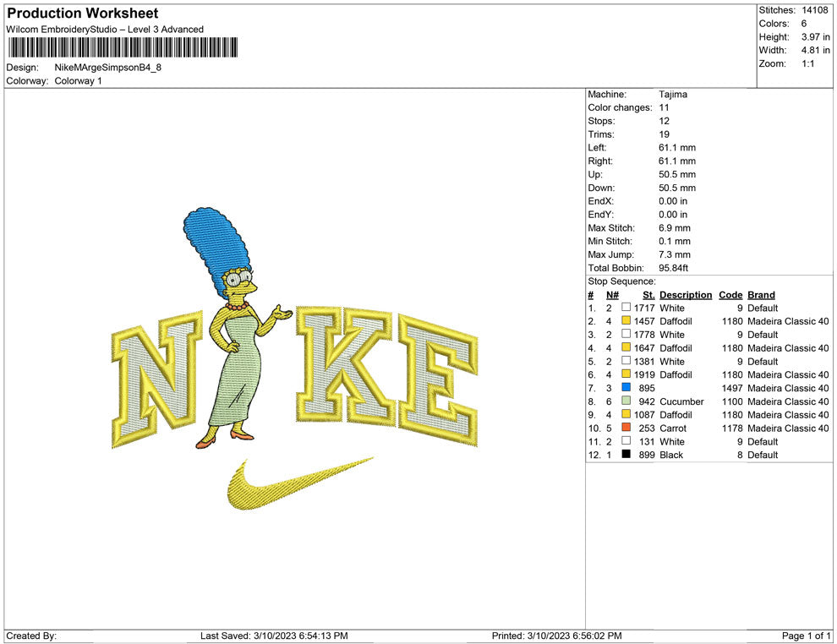Select thread code '1100' in the Cucumber row

732,401
